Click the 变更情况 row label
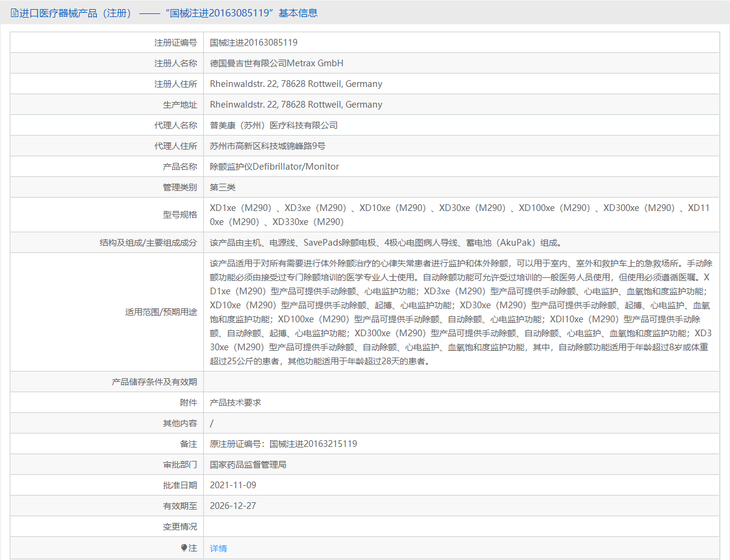The height and width of the screenshot is (560, 730). coord(180,527)
